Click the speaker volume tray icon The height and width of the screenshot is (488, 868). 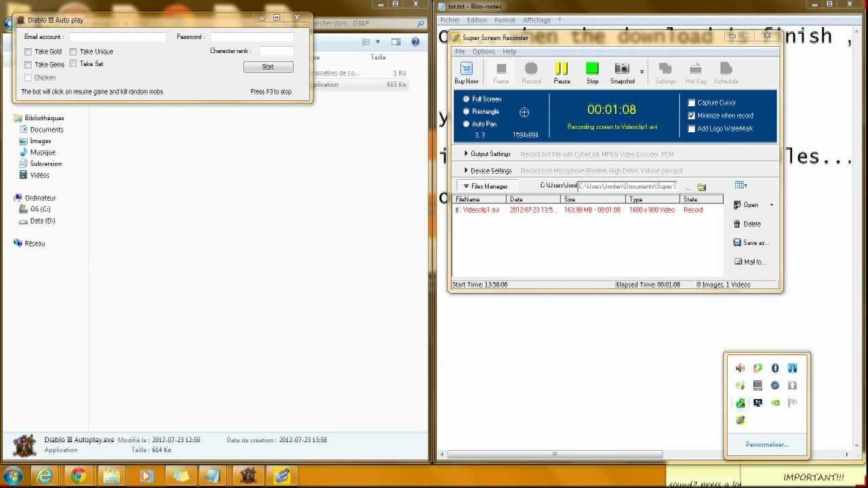click(740, 368)
